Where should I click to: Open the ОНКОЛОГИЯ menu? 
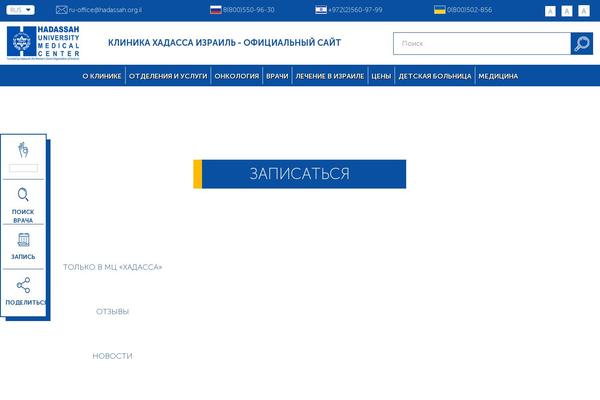pos(236,76)
